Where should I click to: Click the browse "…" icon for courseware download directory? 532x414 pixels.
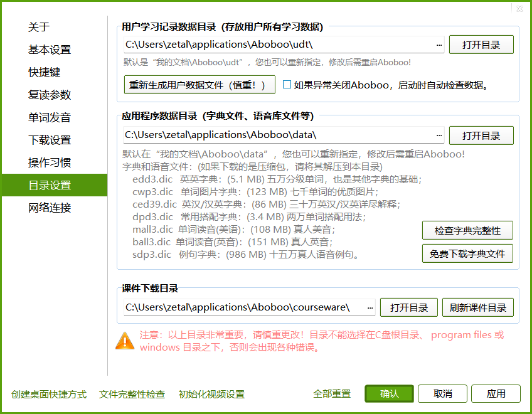coord(370,307)
